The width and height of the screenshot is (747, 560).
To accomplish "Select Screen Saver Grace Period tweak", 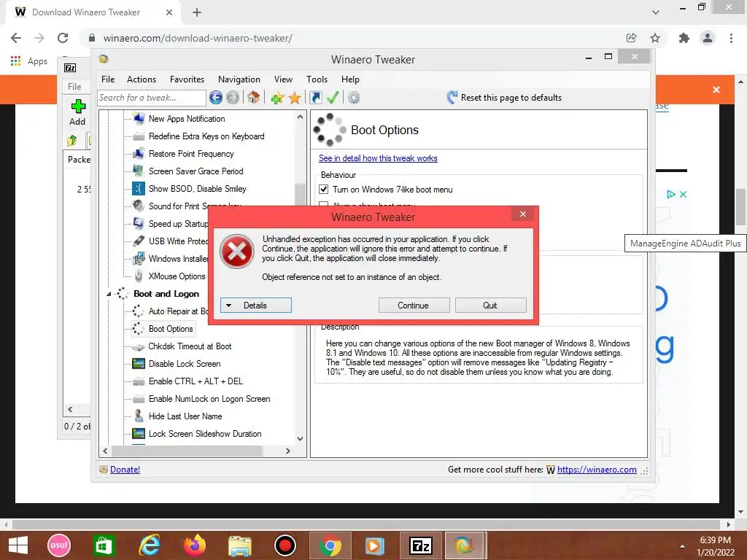I will (196, 171).
